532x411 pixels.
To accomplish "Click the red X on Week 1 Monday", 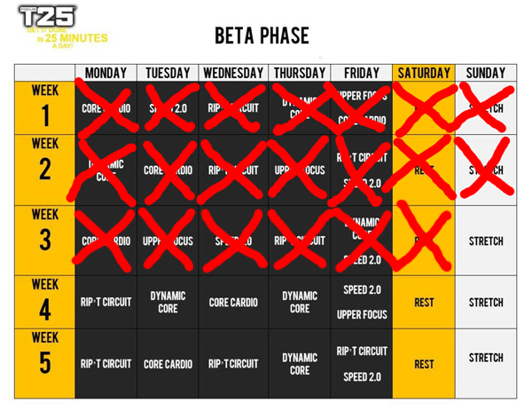I will (106, 108).
